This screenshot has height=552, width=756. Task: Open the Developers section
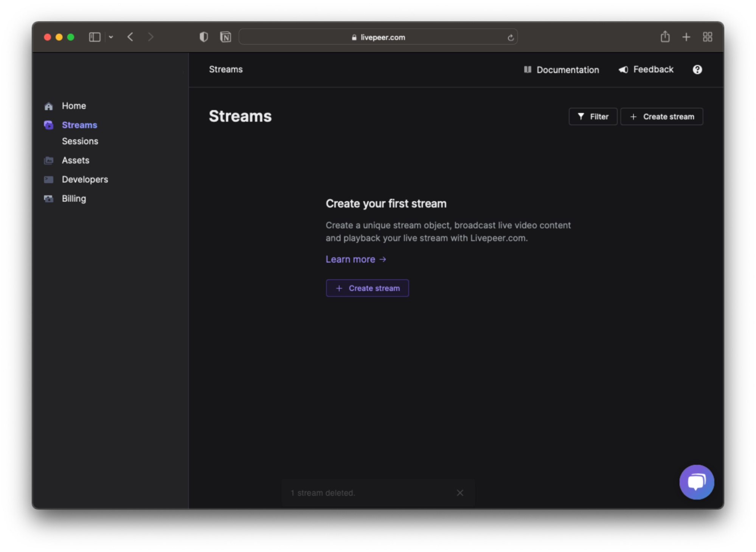pyautogui.click(x=85, y=179)
